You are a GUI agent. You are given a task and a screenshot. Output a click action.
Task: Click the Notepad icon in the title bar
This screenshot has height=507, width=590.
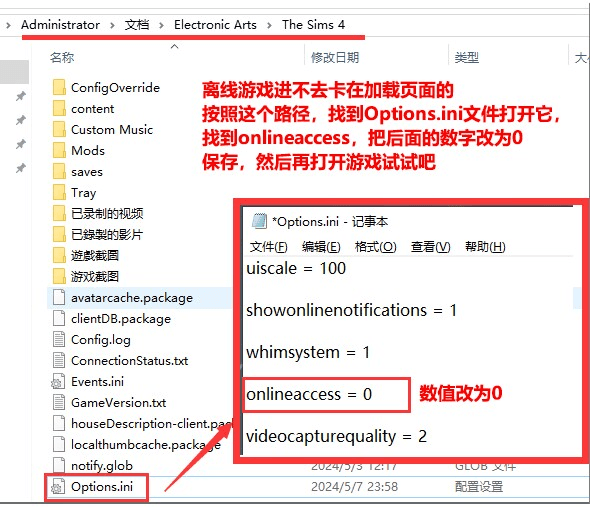(259, 221)
